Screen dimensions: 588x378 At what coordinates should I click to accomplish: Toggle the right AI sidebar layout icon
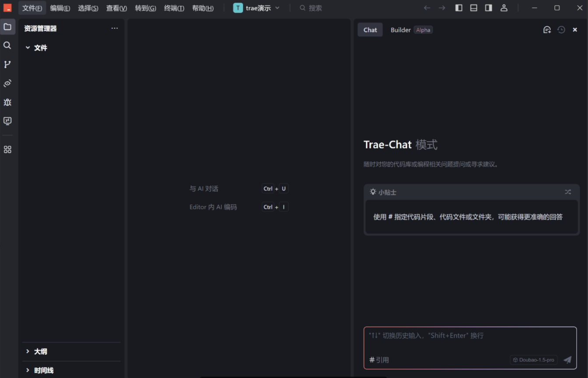[489, 8]
